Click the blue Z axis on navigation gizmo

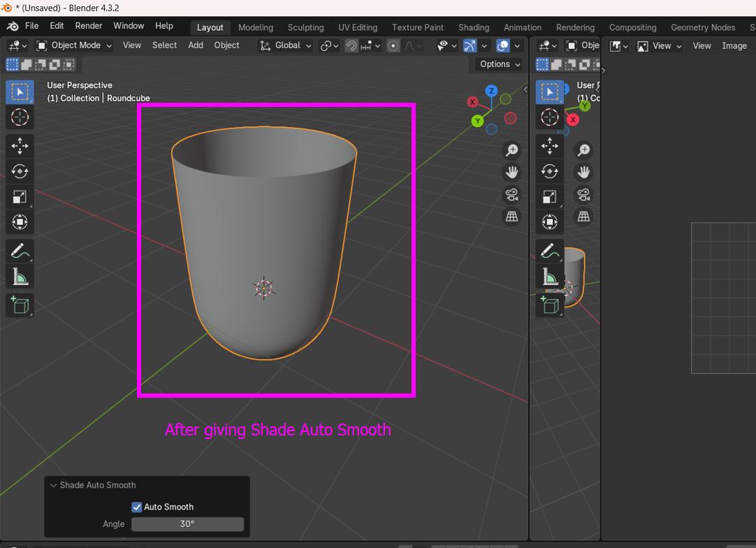click(491, 91)
